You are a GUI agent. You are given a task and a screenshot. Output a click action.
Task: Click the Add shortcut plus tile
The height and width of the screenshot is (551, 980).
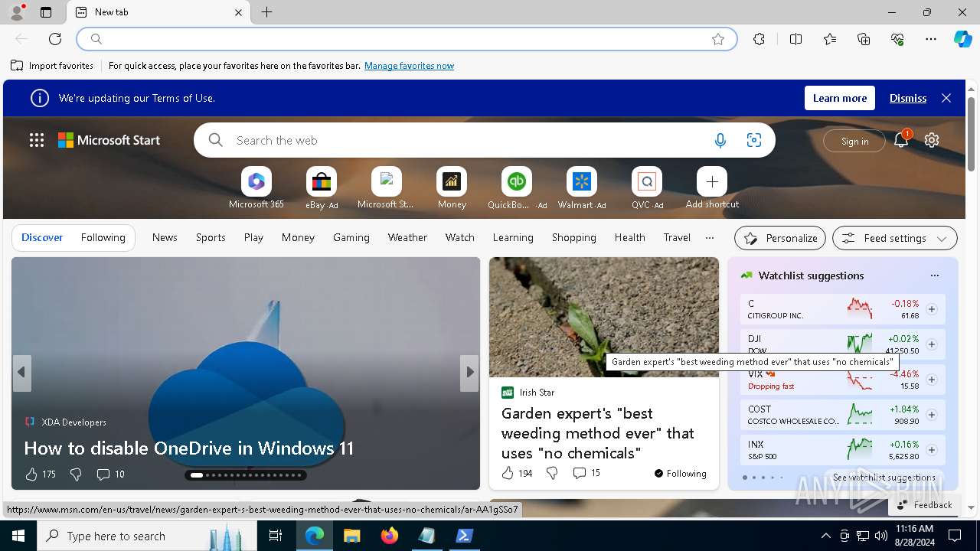(x=712, y=182)
